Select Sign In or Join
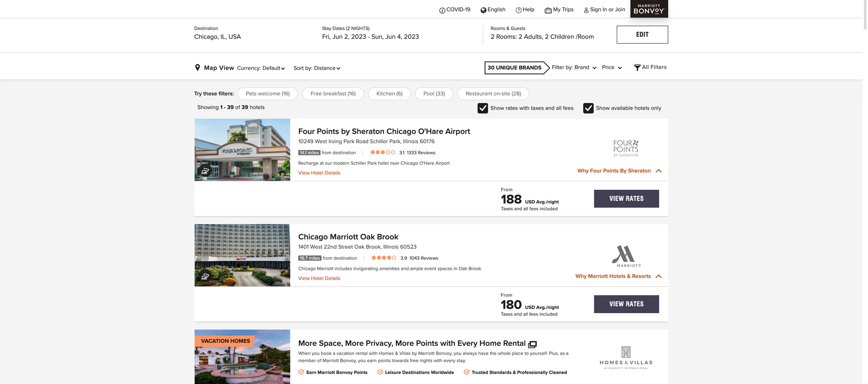868x384 pixels. click(x=607, y=10)
